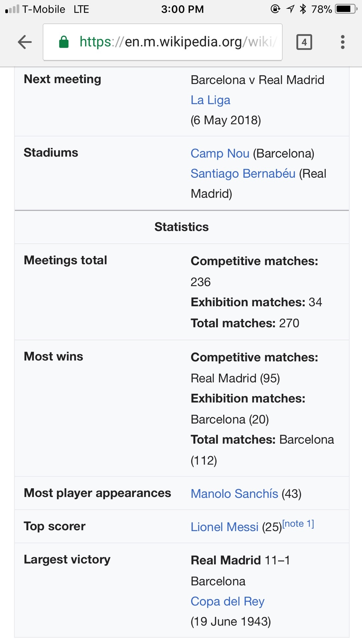Tap the Bluetooth status icon
The image size is (362, 644).
point(303,9)
